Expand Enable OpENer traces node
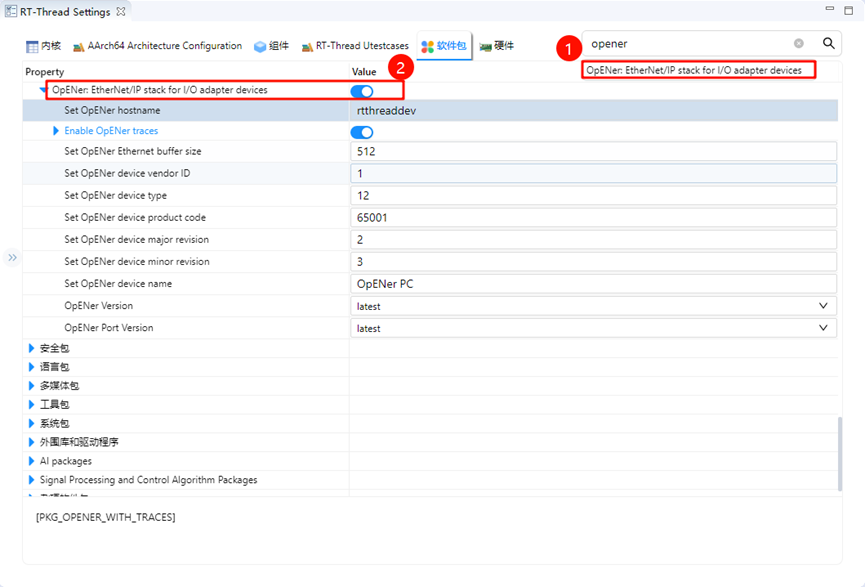Viewport: 865px width, 587px height. click(56, 131)
